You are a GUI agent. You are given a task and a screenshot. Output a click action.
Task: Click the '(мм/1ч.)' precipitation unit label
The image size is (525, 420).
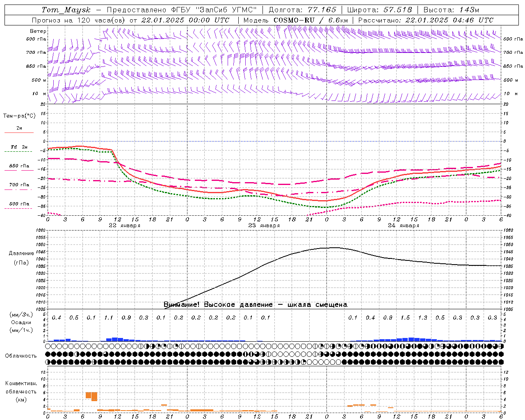pyautogui.click(x=21, y=330)
